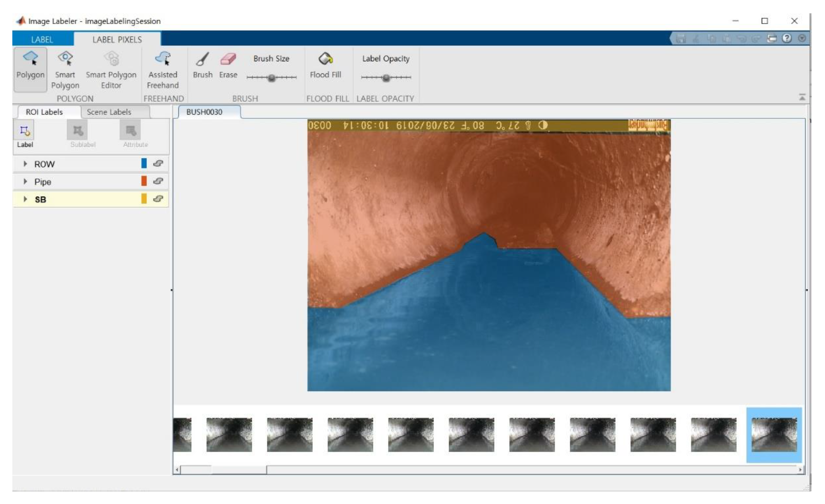Image resolution: width=825 pixels, height=504 pixels.
Task: Collapse the toolstrip ribbon arrow
Action: point(802,97)
